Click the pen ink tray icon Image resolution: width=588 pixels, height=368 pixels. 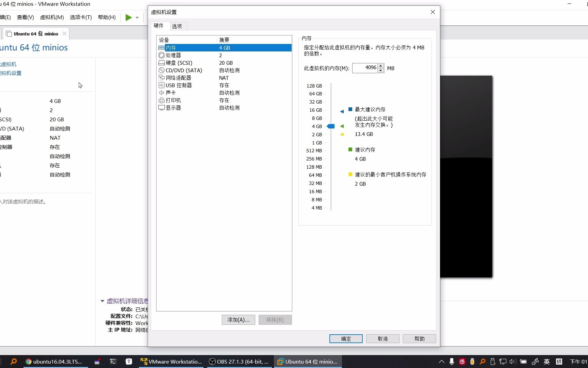pos(535,362)
